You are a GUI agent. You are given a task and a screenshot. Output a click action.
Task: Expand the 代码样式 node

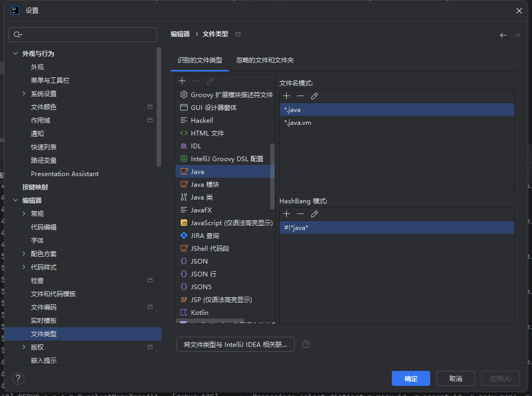click(x=24, y=267)
